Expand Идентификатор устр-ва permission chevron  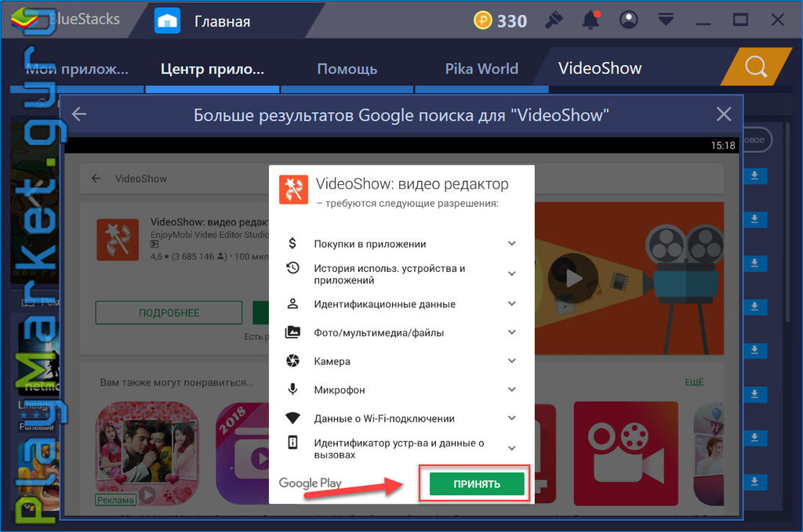pyautogui.click(x=511, y=448)
